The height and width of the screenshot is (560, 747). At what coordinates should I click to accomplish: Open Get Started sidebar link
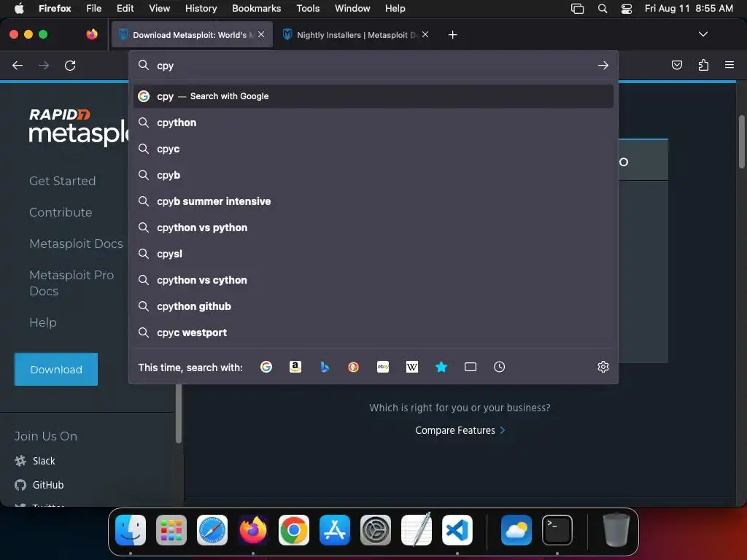(63, 181)
